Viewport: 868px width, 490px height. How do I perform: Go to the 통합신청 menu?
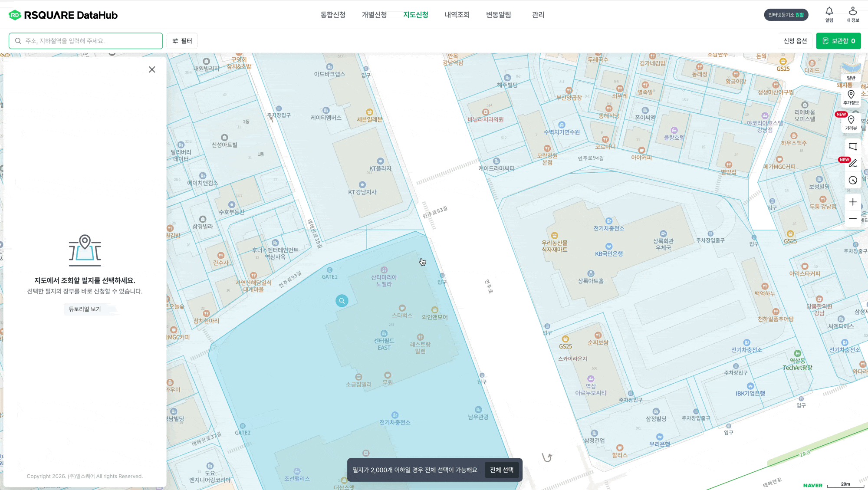pos(333,15)
